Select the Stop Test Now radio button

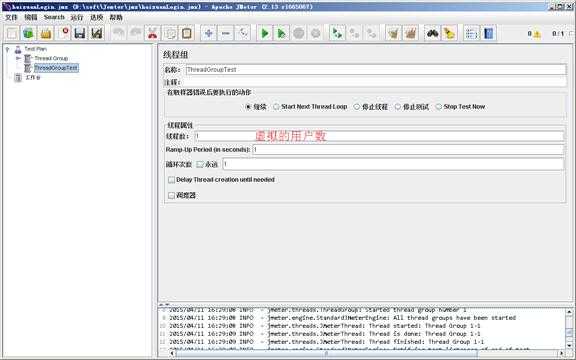pyautogui.click(x=460, y=107)
